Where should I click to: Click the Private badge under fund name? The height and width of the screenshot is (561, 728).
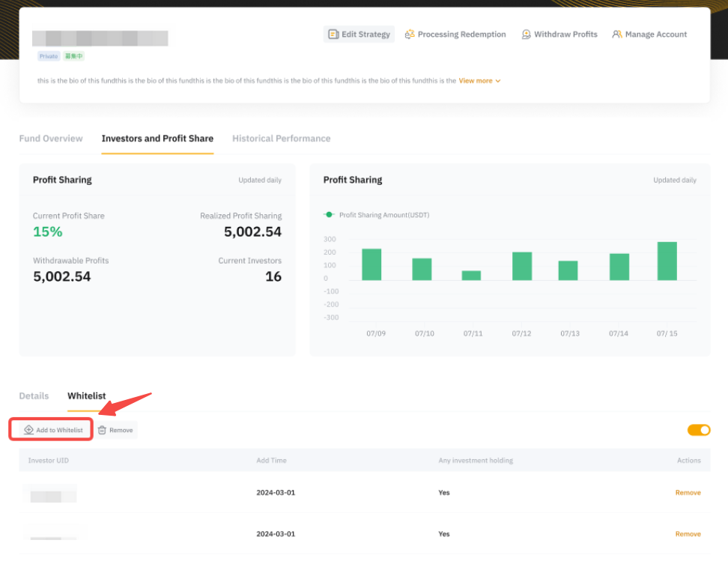(x=49, y=56)
